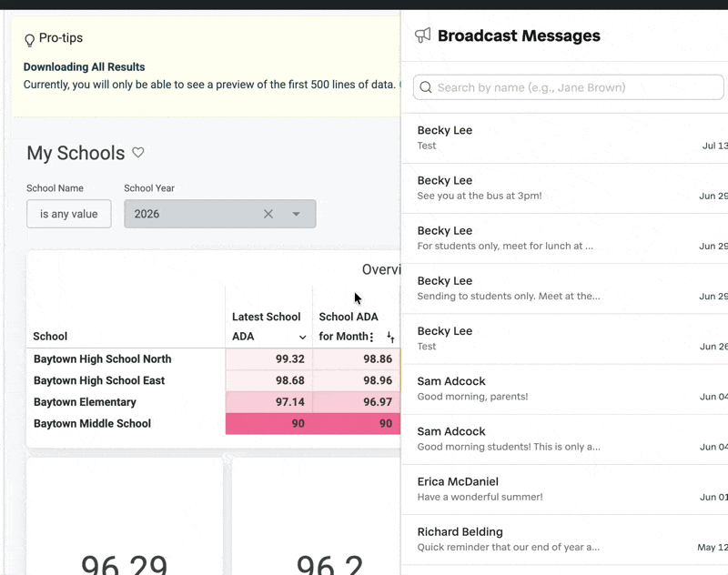Focus the Search by name field
728x575 pixels.
(x=568, y=87)
